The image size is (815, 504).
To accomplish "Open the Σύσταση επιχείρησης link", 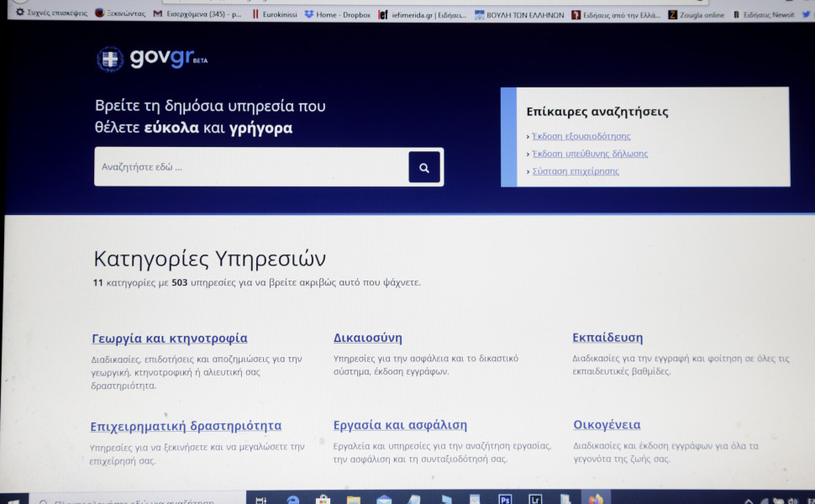I will coord(576,171).
